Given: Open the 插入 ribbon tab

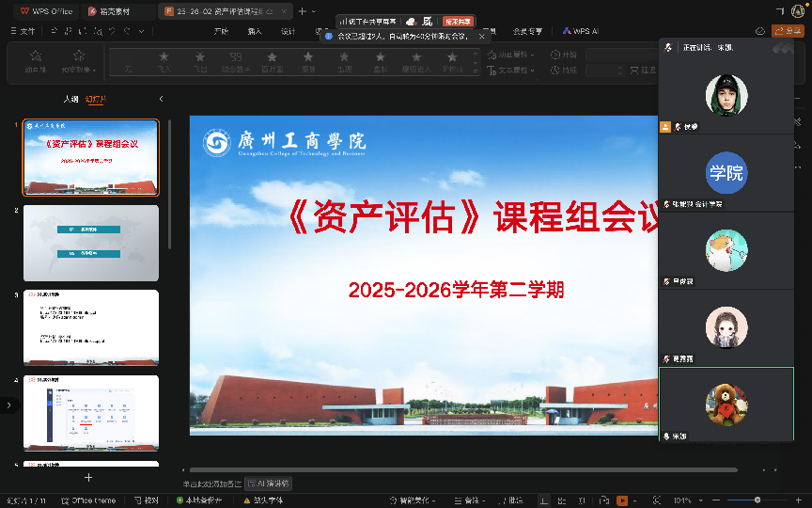Looking at the screenshot, I should (255, 31).
